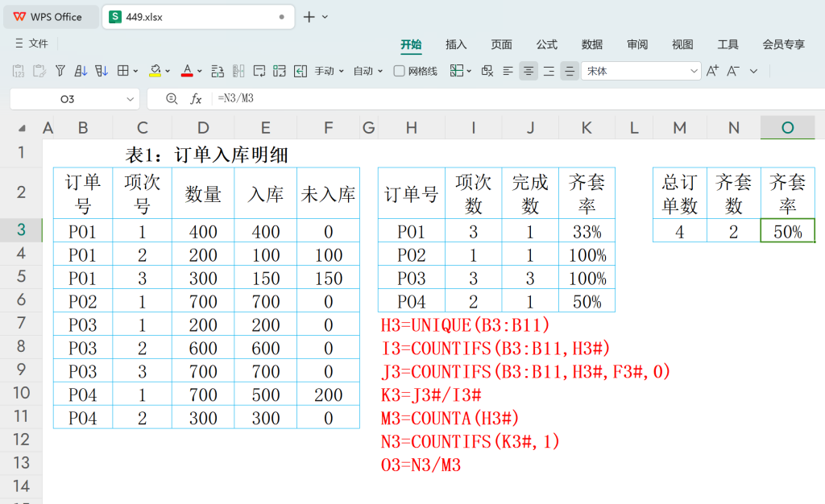The height and width of the screenshot is (504, 825).
Task: Click the 未入库 header cell
Action: tap(329, 193)
